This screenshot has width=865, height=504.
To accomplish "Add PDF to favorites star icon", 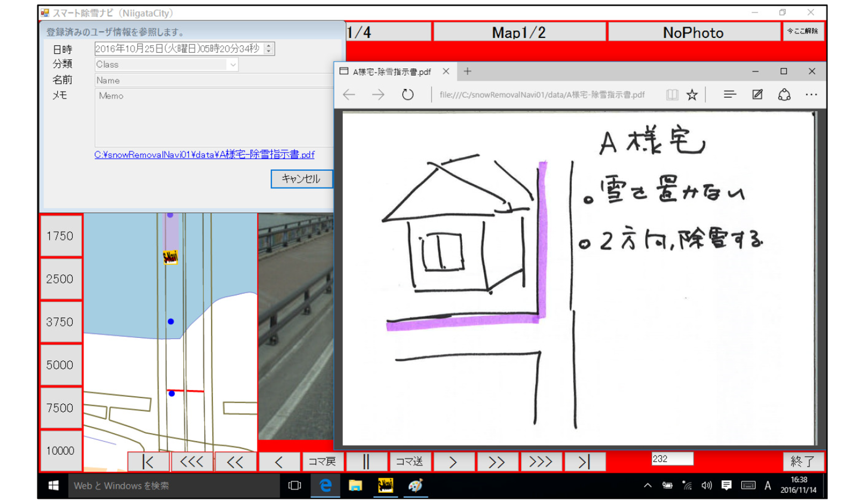I will point(692,95).
